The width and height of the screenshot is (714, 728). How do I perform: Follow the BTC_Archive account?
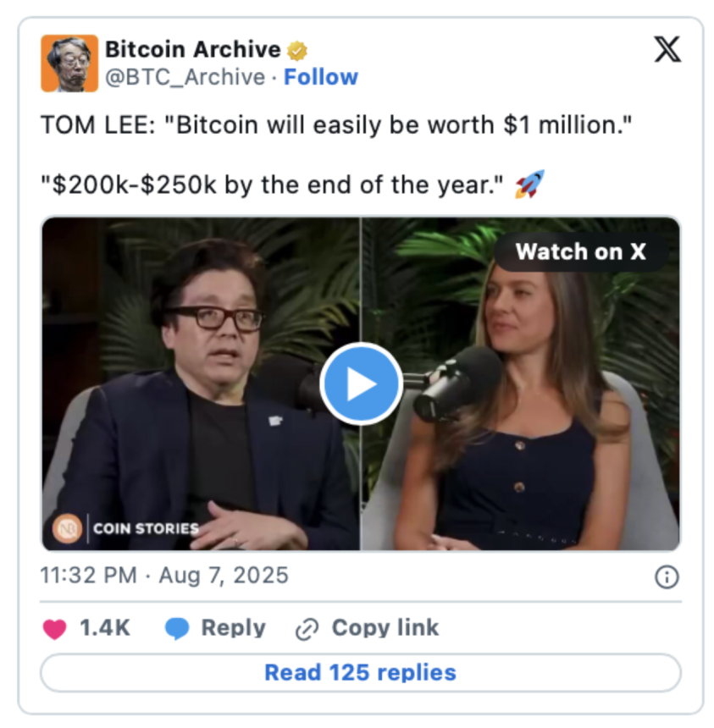(321, 77)
